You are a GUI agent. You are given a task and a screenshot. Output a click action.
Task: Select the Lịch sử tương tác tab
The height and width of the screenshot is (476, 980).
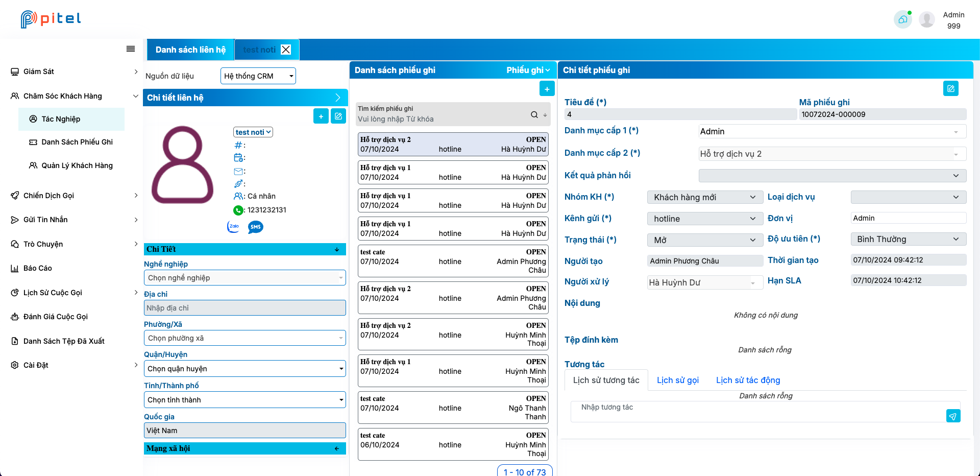coord(606,380)
